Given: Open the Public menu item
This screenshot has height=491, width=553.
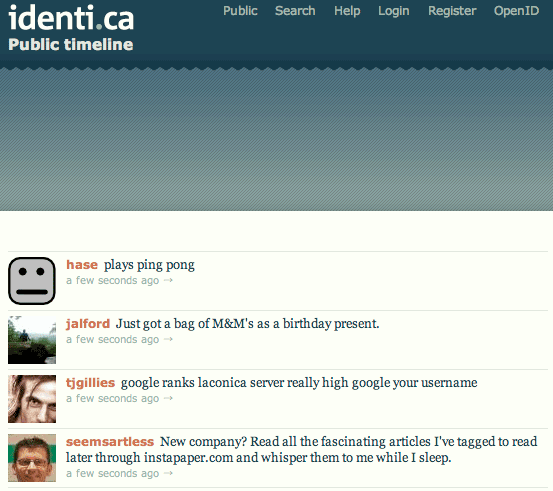Looking at the screenshot, I should click(240, 11).
